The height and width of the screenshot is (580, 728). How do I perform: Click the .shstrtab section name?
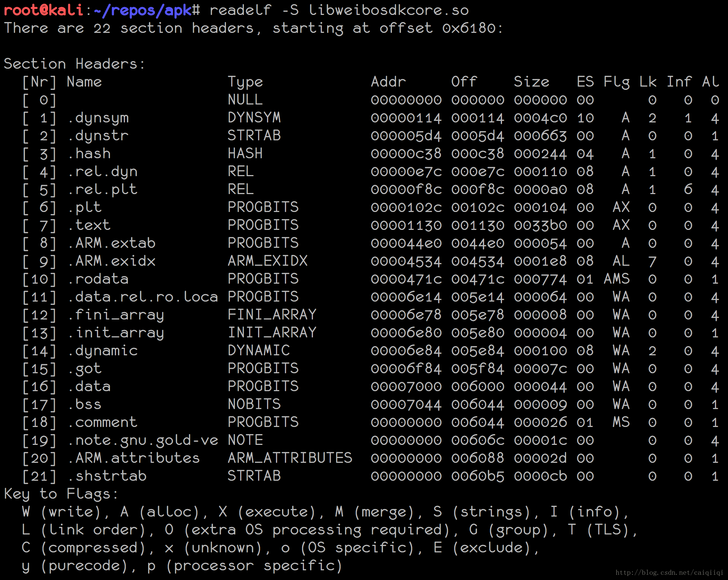tap(107, 476)
